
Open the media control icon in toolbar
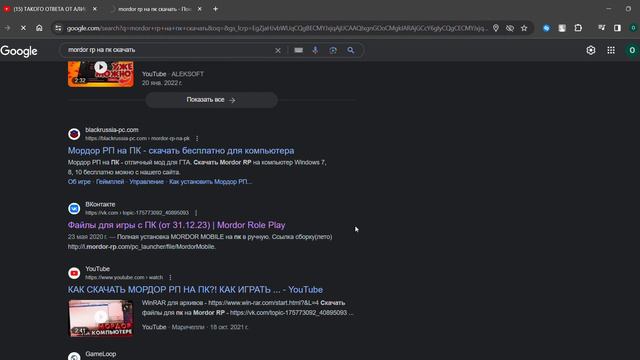[x=602, y=28]
